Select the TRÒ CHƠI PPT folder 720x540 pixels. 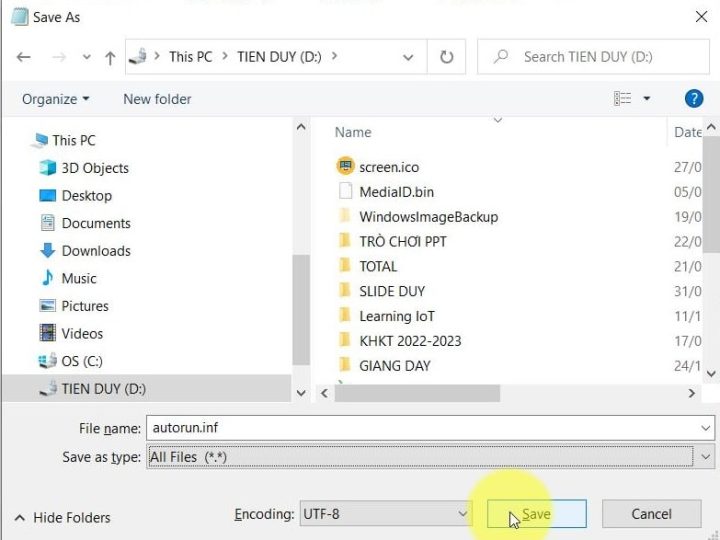click(403, 242)
